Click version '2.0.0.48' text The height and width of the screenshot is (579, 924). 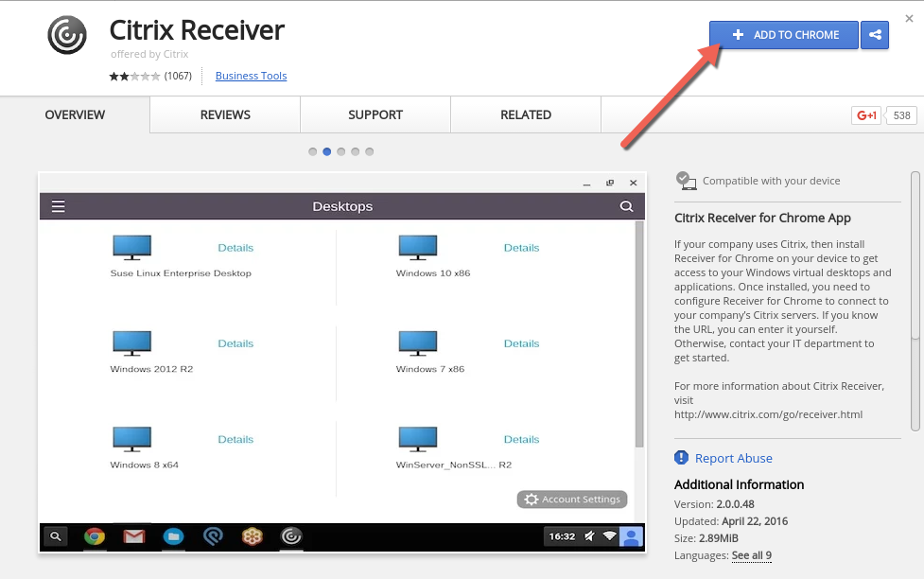tap(735, 504)
